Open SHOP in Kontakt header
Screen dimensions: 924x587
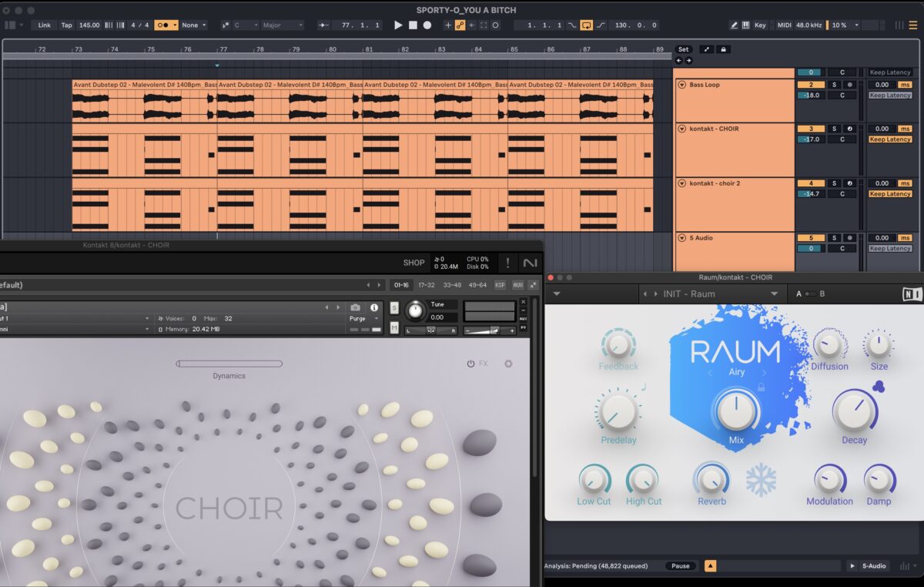tap(413, 263)
